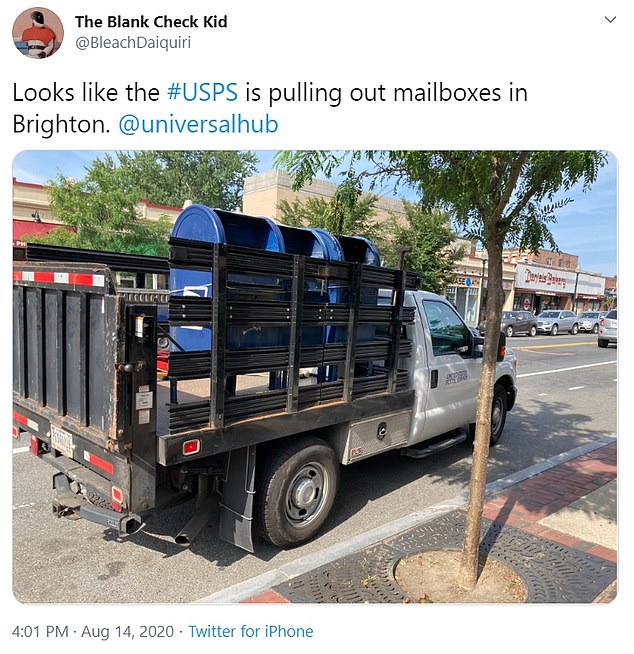Select the word Brighton in tweet text

pyautogui.click(x=61, y=124)
